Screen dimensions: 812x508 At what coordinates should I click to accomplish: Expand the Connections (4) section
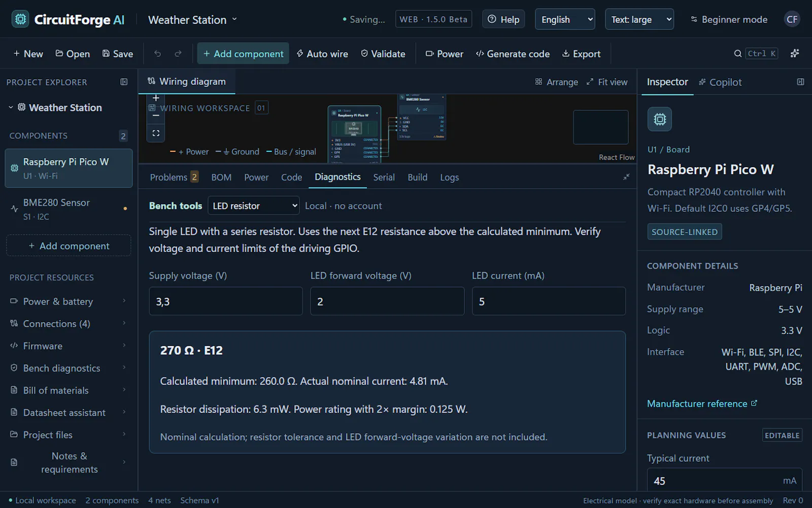point(69,324)
